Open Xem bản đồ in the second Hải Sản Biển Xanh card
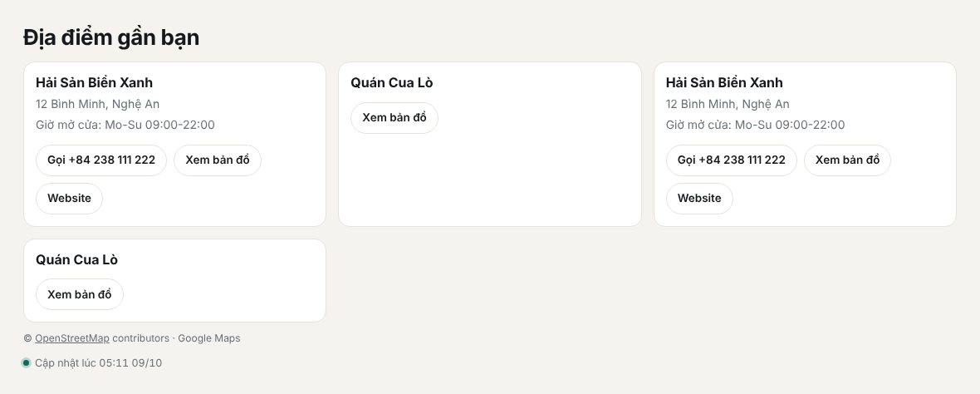 [847, 160]
